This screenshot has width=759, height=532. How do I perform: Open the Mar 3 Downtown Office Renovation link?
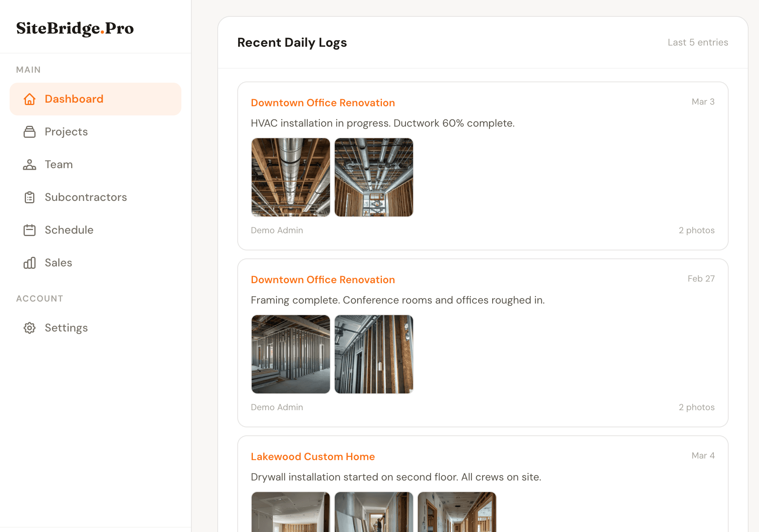click(x=323, y=103)
